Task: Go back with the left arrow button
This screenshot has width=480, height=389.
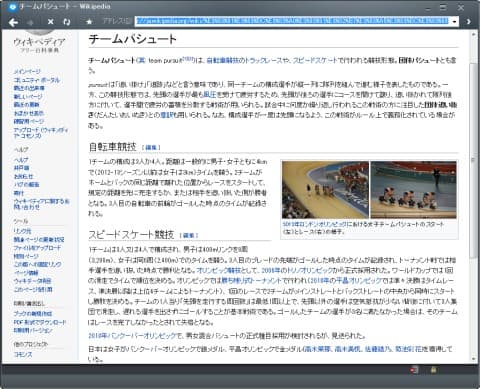Action: click(x=13, y=22)
